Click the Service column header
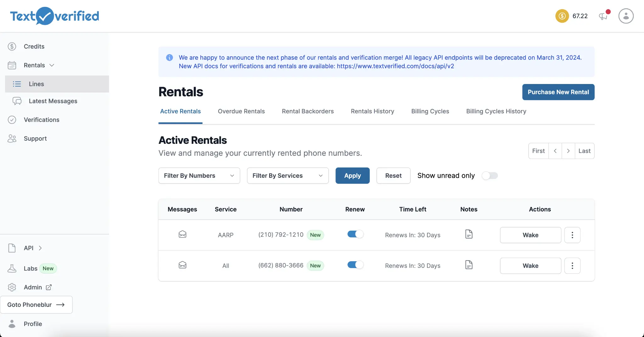The image size is (644, 337). (x=225, y=209)
